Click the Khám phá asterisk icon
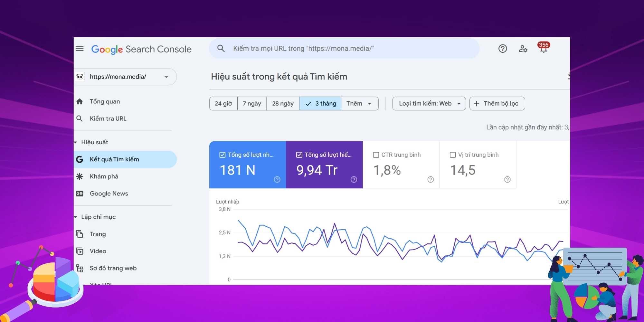The image size is (644, 322). 80,176
